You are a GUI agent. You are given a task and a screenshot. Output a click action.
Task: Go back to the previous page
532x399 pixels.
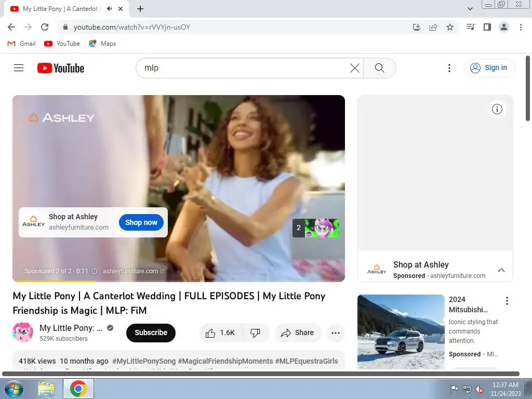(x=11, y=27)
